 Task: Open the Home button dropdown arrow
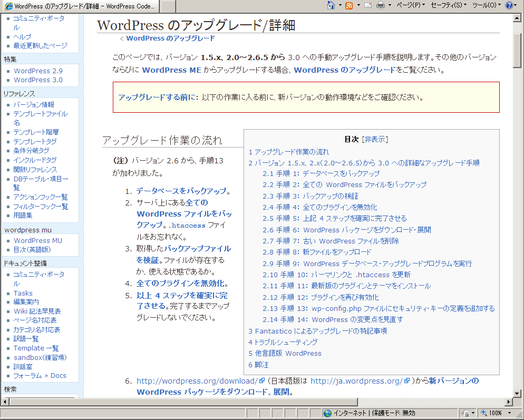click(339, 5)
